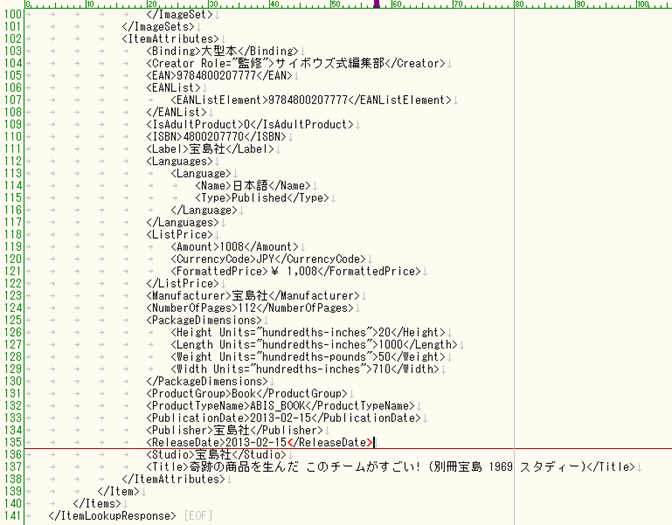
Task: Click the ProductTypeName ABIS_BOOK element
Action: pos(280,405)
